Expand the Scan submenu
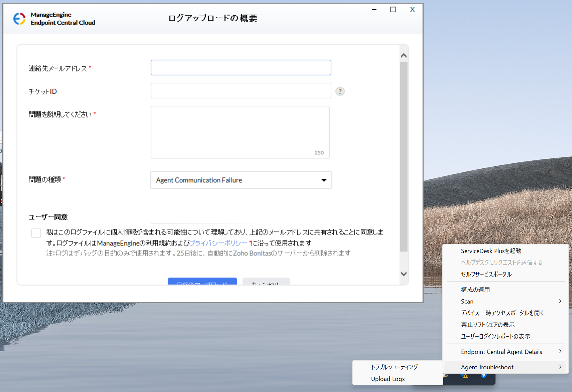This screenshot has width=572, height=392. coord(505,301)
